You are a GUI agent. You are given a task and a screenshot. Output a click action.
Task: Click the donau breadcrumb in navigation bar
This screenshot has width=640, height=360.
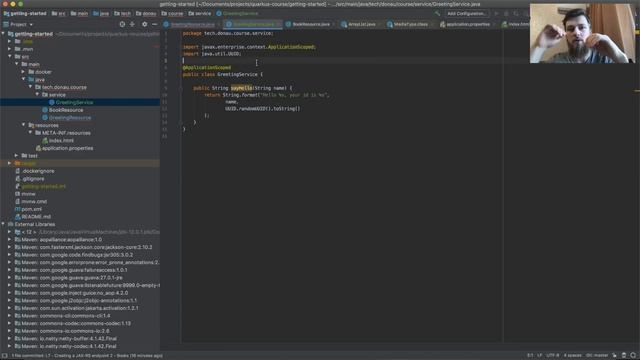point(146,13)
